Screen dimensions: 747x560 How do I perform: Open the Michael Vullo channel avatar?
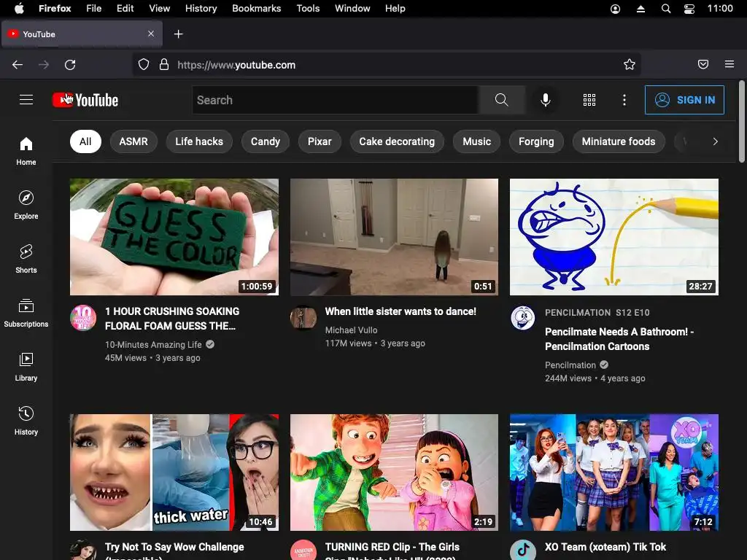tap(303, 318)
